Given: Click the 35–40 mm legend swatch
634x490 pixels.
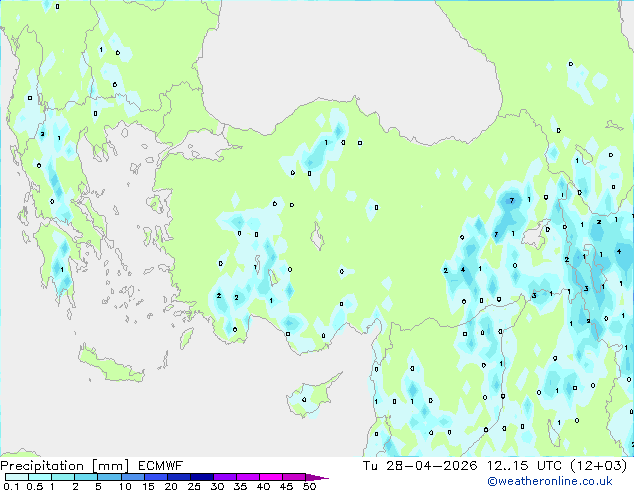Looking at the screenshot, I should 247,477.
